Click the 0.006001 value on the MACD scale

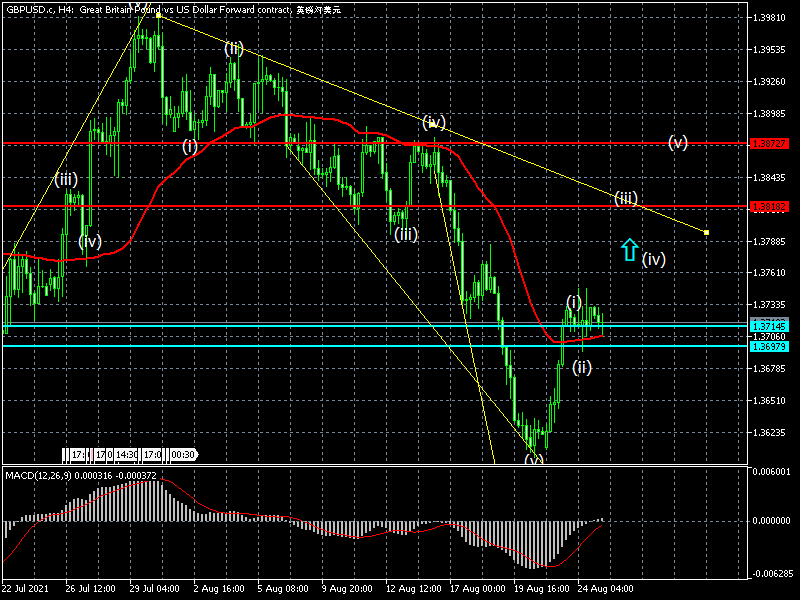(x=771, y=471)
